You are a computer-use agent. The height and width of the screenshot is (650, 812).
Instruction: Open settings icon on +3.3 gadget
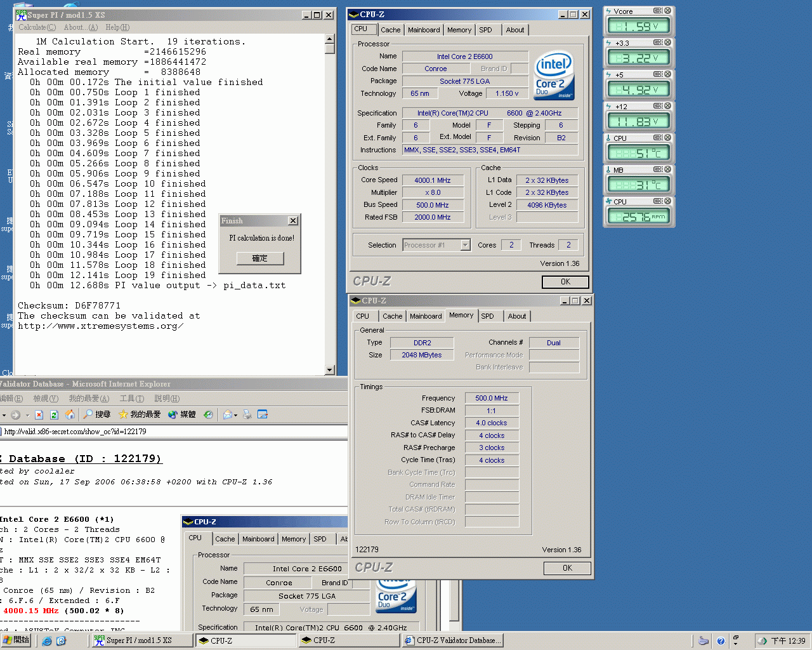[x=658, y=43]
